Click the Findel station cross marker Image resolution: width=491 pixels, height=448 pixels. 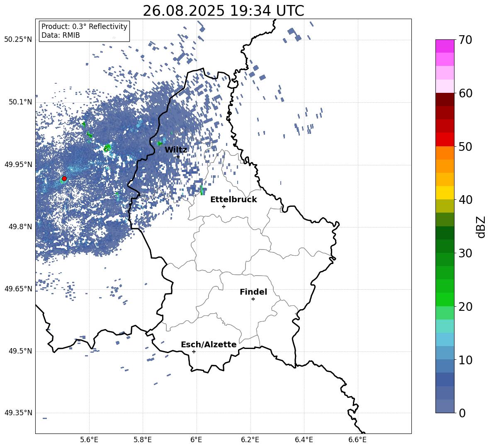pos(253,299)
